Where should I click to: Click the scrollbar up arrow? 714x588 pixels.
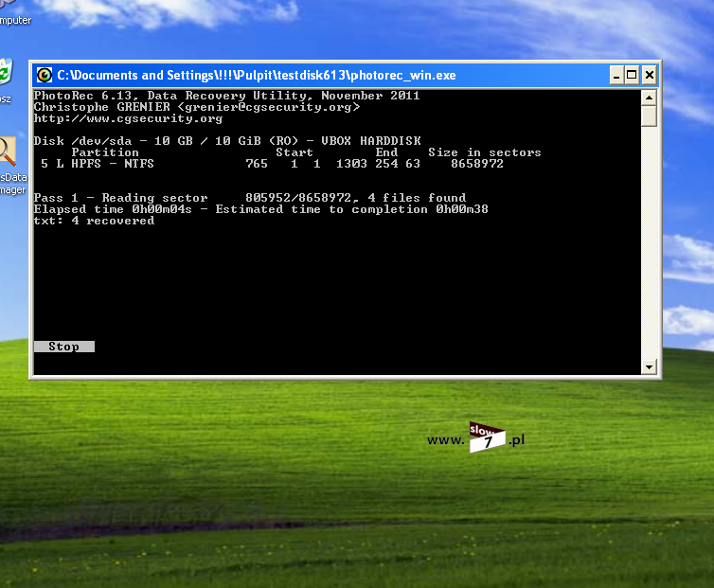tap(649, 98)
